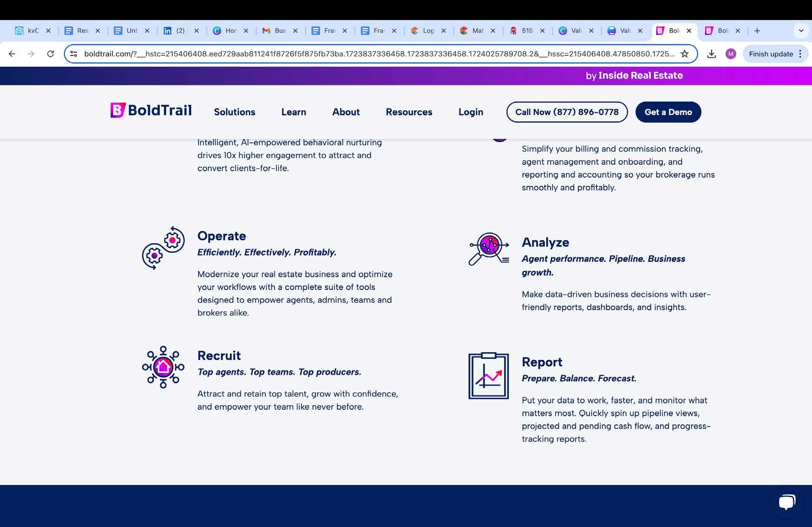Screen dimensions: 812x527
Task: Click the Recruit house network icon
Action: [163, 367]
